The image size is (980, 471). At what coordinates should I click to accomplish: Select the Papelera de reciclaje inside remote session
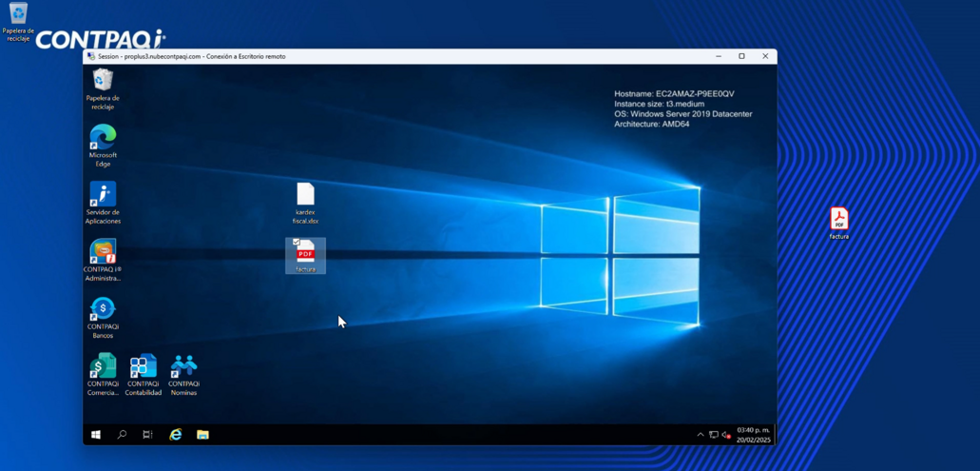coord(103,82)
